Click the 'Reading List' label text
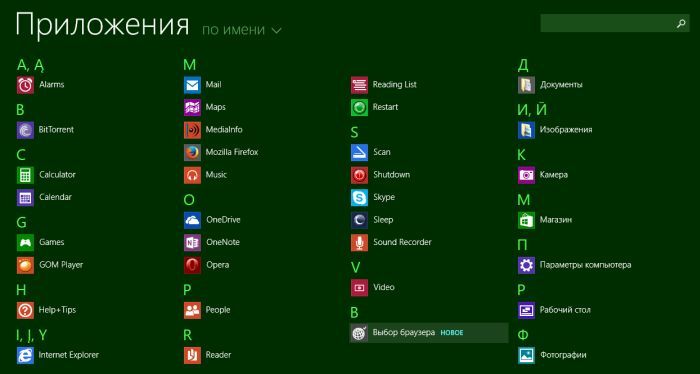 click(395, 85)
